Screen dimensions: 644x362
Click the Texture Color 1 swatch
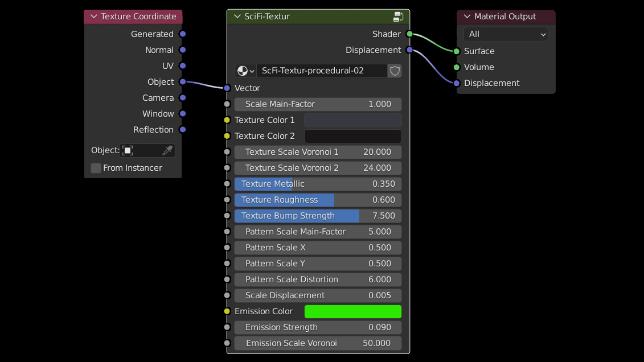352,120
